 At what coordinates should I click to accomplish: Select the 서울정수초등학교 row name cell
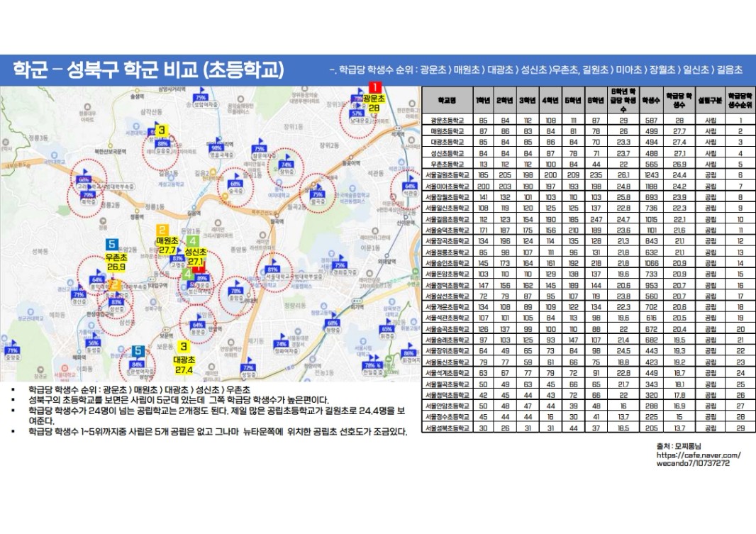click(x=447, y=417)
